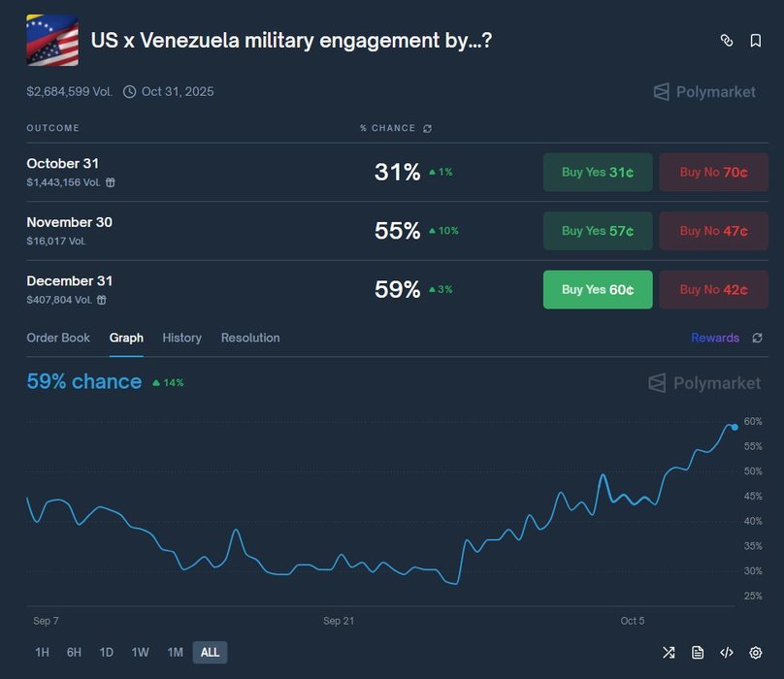
Task: Bookmark this market
Action: [x=755, y=41]
